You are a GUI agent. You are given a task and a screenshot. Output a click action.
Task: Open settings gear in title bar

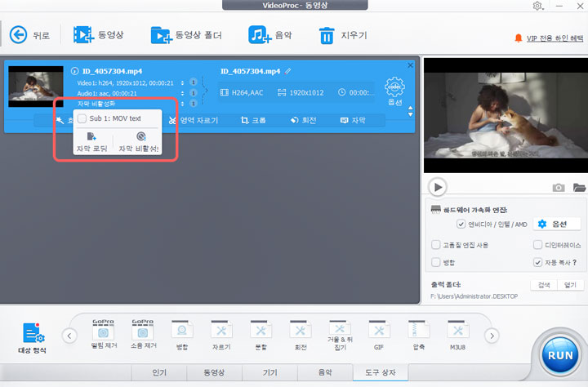point(537,6)
